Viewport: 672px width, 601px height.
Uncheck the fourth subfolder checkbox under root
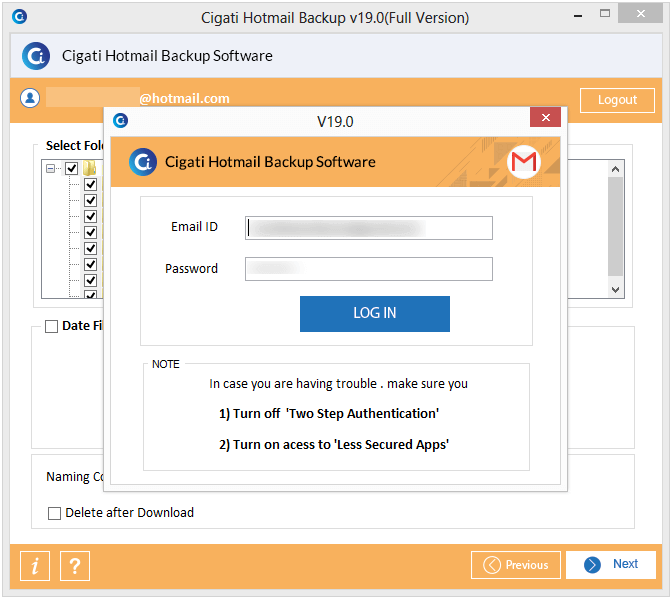click(90, 232)
